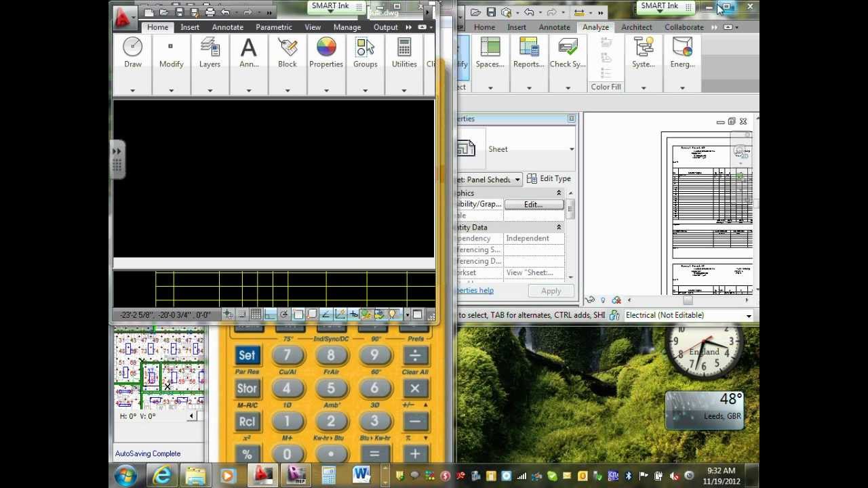Viewport: 868px width, 488px height.
Task: Click the Edit Type icon in Revit Properties
Action: 532,179
